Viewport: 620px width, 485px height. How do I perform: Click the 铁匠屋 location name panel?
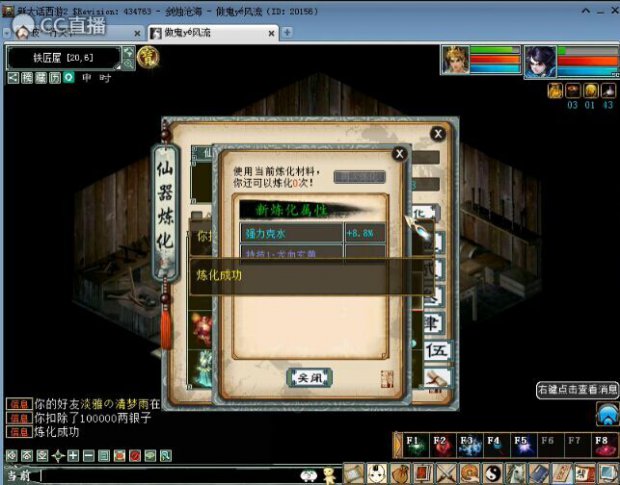pos(65,59)
